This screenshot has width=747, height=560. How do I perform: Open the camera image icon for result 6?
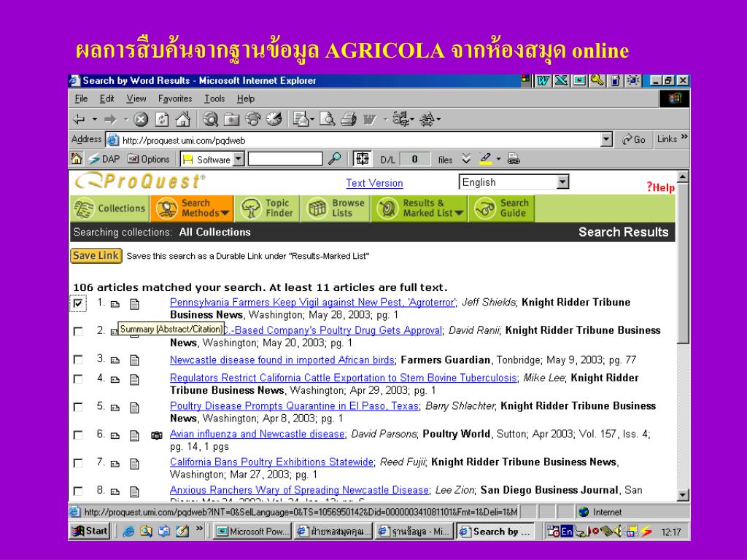point(156,435)
